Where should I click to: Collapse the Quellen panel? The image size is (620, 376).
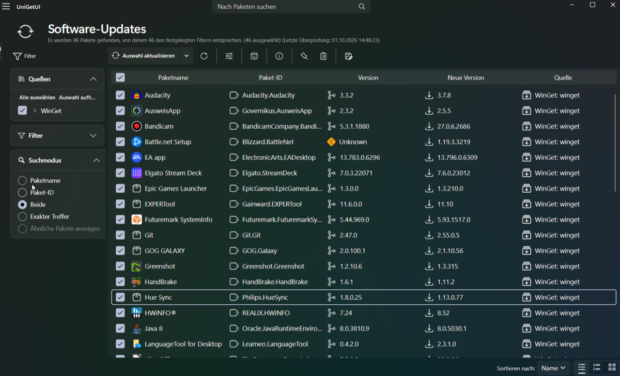point(93,79)
